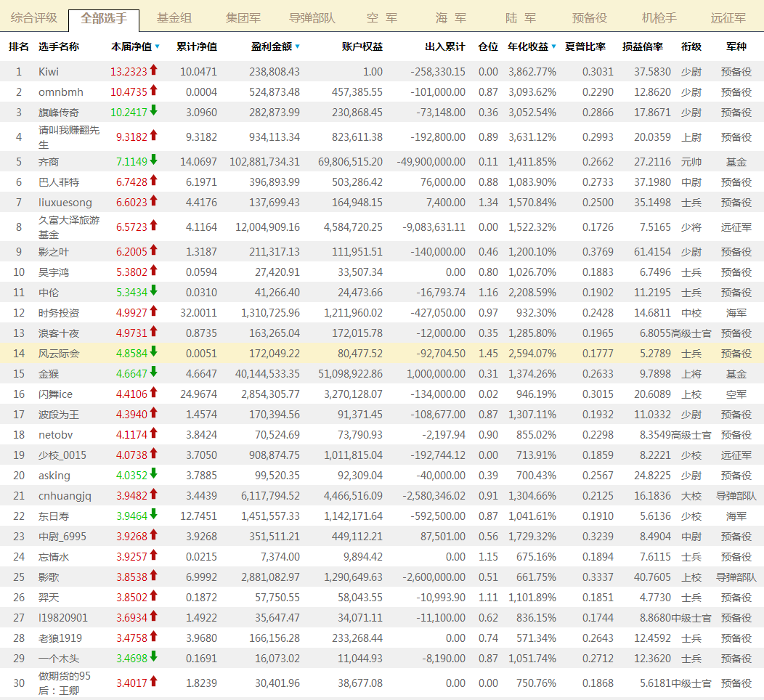Open player 少校_0015
Screen dimensions: 764x700
click(62, 455)
